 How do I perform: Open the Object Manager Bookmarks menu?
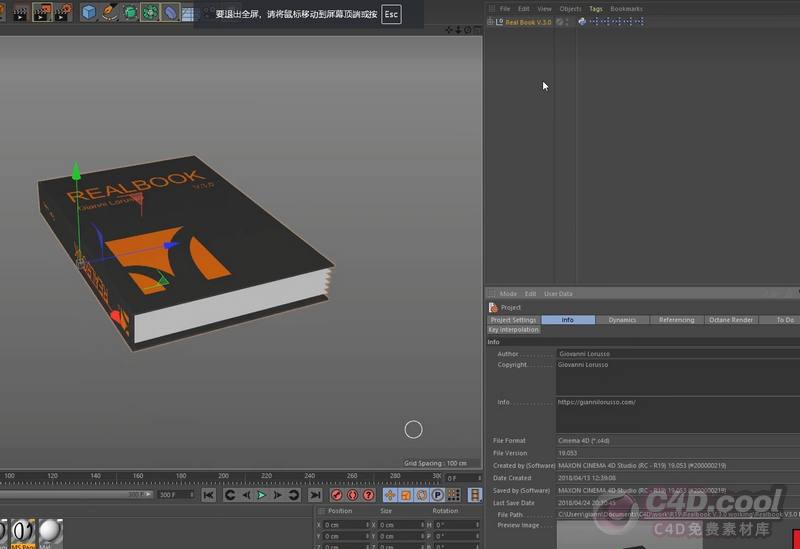(626, 9)
